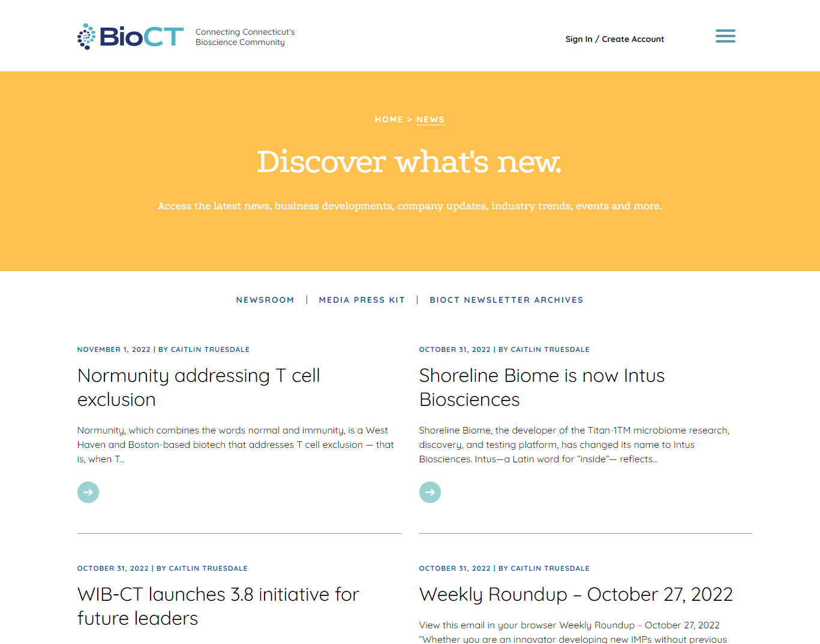Open Normunity addressing T cell exclusion article
The width and height of the screenshot is (820, 644).
click(199, 387)
